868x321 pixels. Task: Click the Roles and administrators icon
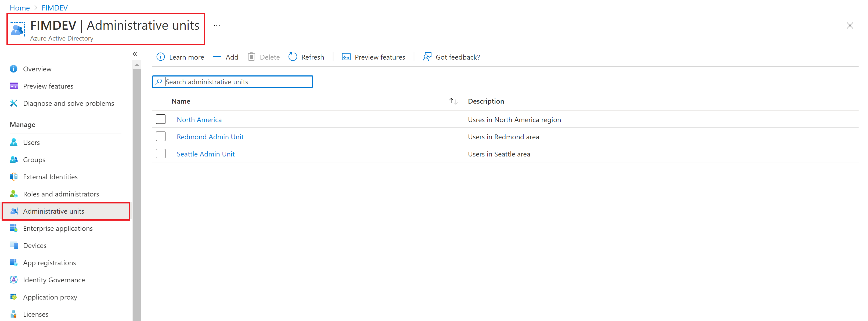pyautogui.click(x=13, y=194)
